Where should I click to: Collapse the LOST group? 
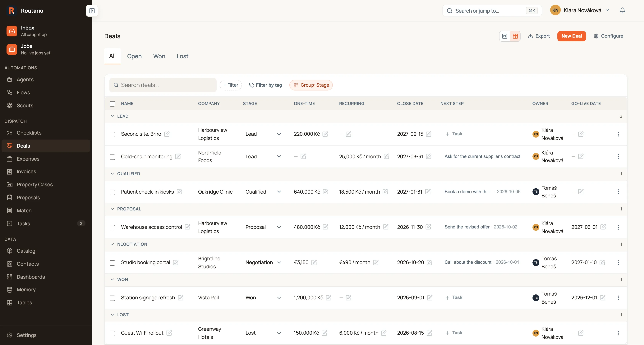point(112,315)
